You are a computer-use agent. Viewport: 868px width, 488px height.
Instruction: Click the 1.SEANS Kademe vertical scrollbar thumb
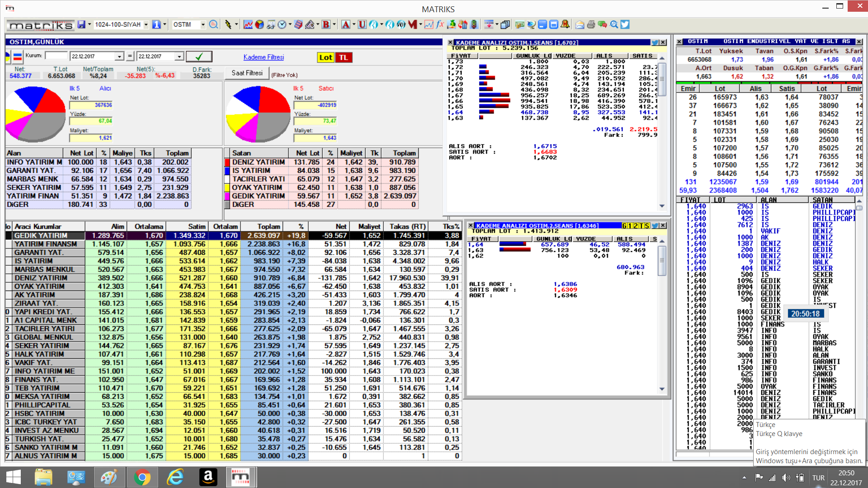662,79
